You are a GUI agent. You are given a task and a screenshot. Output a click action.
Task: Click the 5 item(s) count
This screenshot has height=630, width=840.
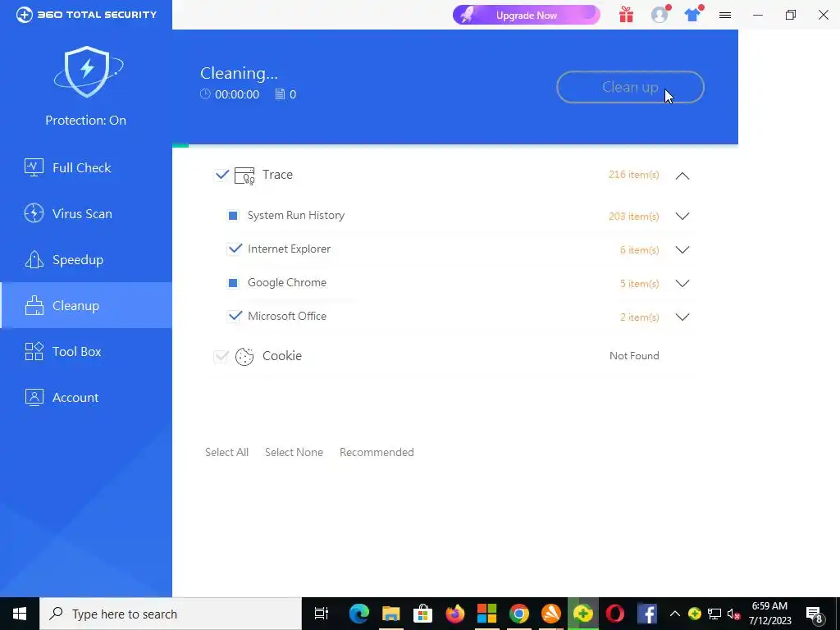coord(640,283)
